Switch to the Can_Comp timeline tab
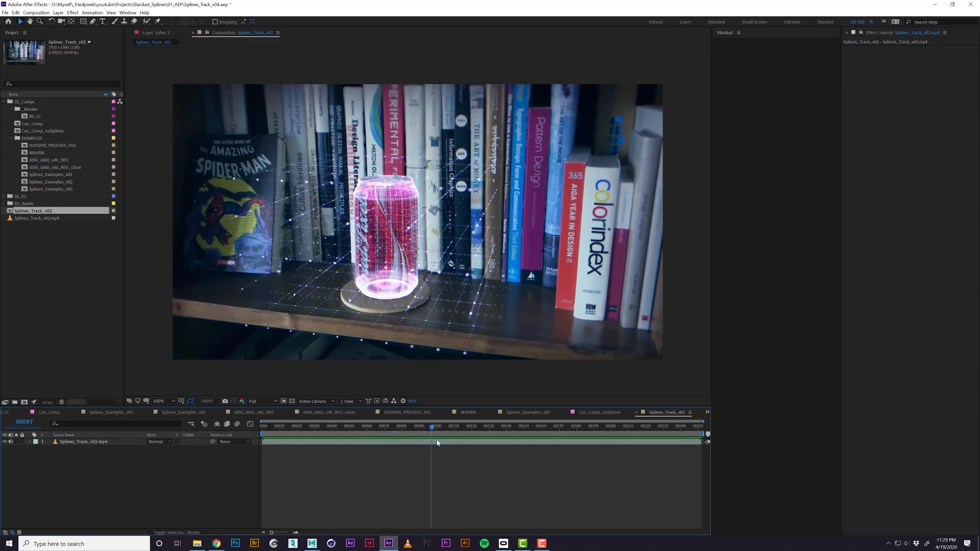The image size is (980, 551). coord(49,412)
